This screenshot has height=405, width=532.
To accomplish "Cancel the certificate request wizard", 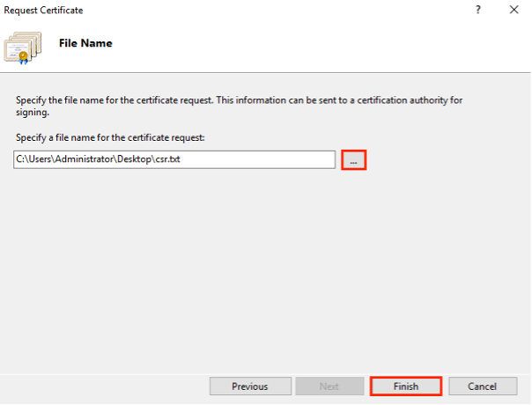I will coord(483,387).
